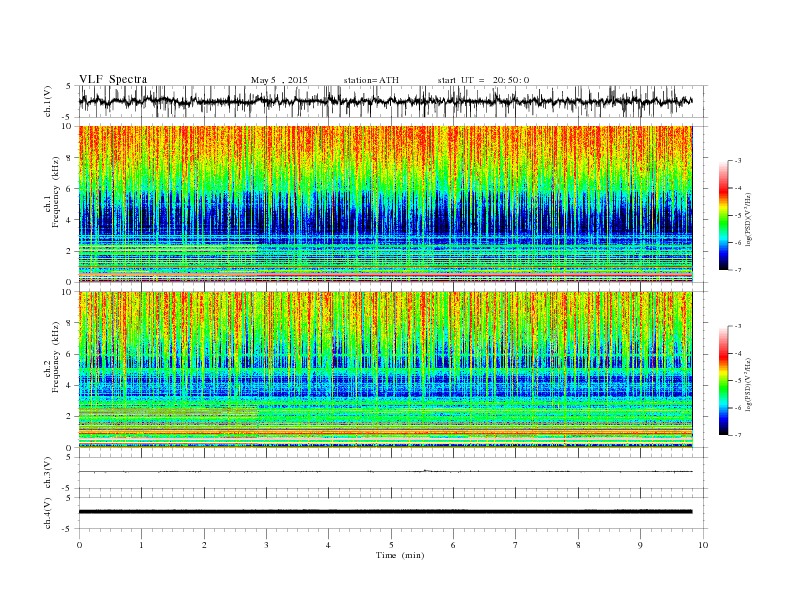The image size is (792, 612).
Task: Click the "Time (min)" x-axis label
Action: point(400,555)
